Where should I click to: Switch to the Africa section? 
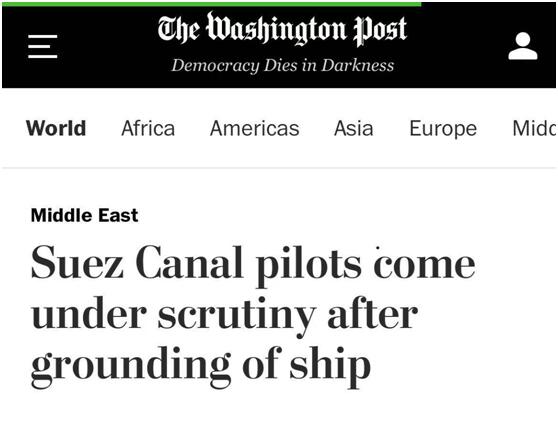click(x=148, y=128)
